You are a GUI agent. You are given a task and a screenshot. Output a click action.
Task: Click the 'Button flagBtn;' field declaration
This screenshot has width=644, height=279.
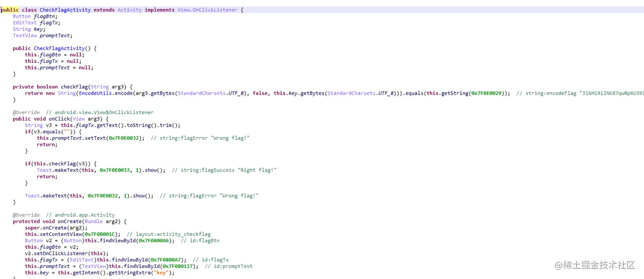[35, 17]
